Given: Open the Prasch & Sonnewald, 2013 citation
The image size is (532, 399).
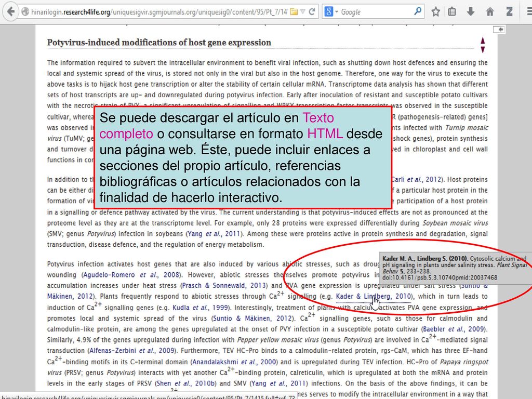Looking at the screenshot, I should click(x=224, y=286).
